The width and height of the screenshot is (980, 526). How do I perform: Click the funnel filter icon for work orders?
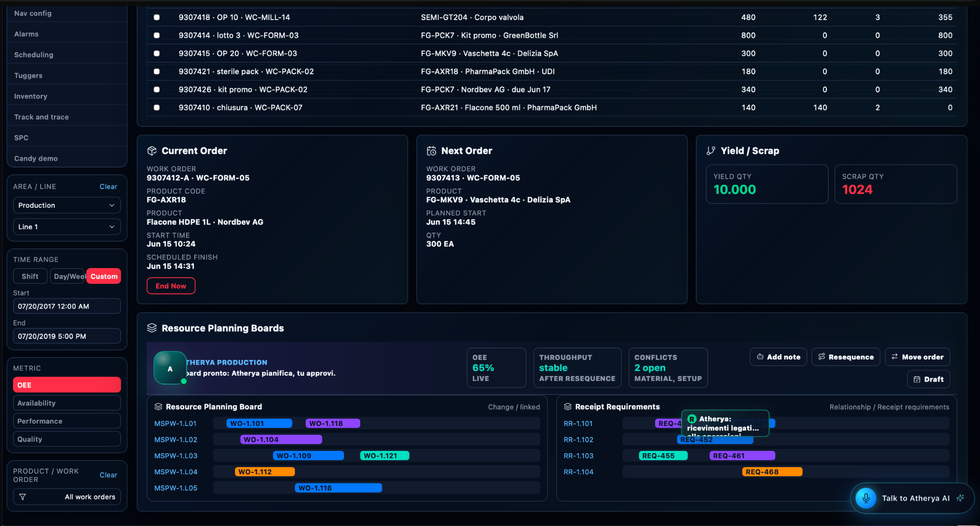[x=22, y=497]
